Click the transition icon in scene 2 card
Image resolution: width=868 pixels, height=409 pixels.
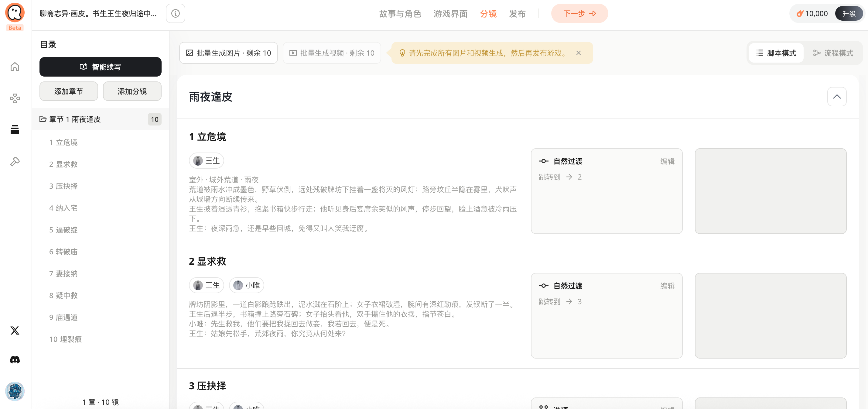[x=543, y=286]
